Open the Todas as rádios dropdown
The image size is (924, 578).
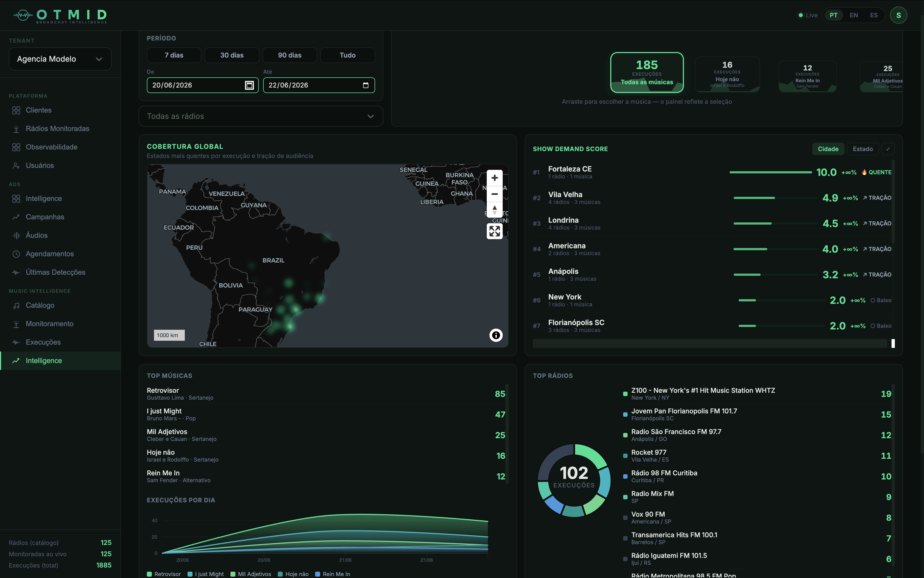pyautogui.click(x=261, y=116)
